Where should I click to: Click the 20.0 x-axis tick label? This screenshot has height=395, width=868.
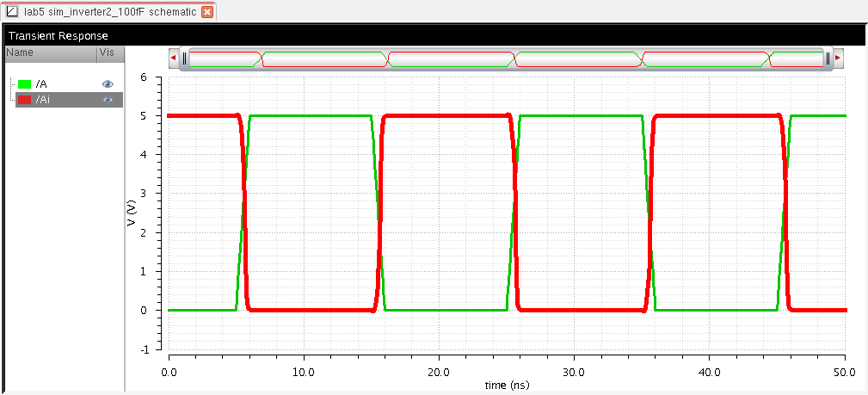coord(439,373)
